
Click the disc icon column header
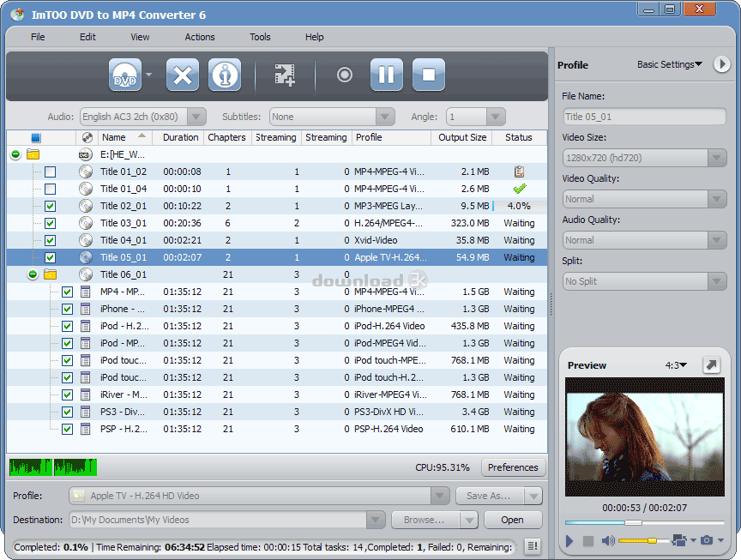[x=87, y=137]
